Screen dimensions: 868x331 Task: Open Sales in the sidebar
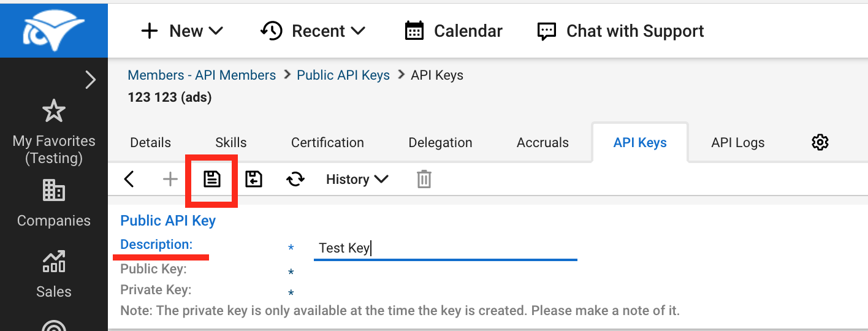tap(53, 275)
